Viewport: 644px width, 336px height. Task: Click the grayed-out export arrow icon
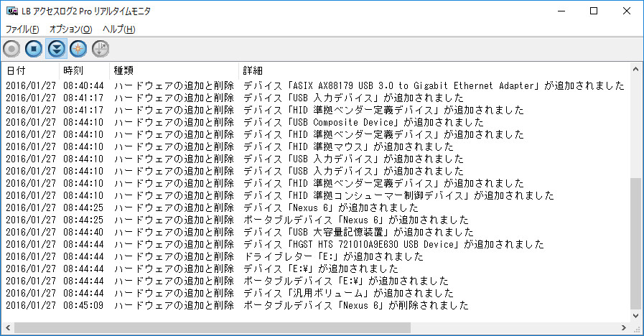(x=101, y=49)
